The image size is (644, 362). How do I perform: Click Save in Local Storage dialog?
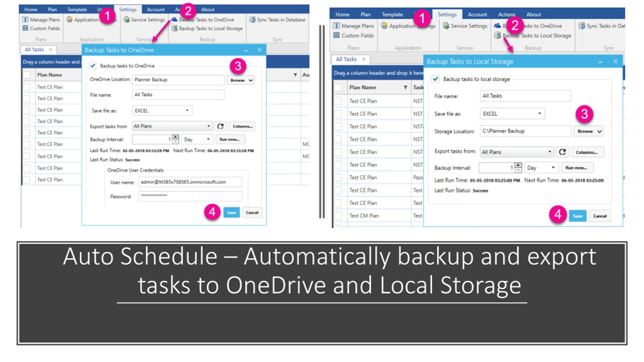point(578,216)
